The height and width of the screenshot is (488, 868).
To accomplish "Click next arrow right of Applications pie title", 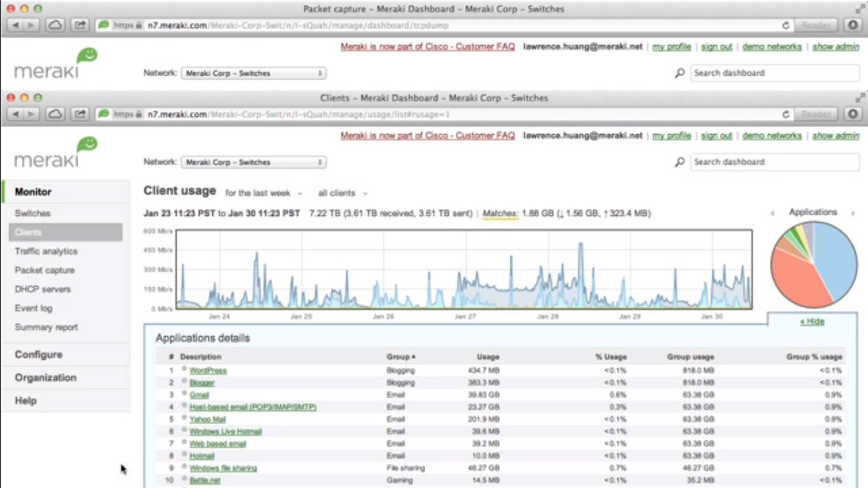I will tap(853, 213).
